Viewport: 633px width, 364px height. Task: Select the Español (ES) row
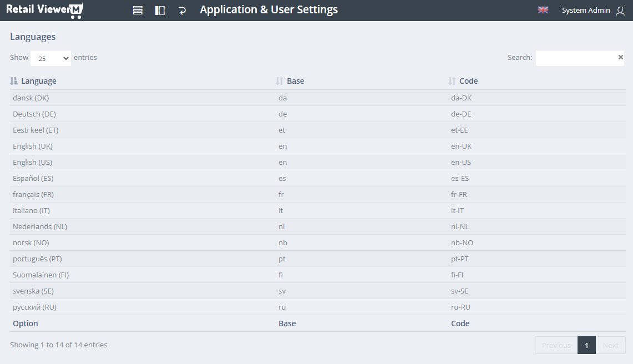(x=318, y=178)
